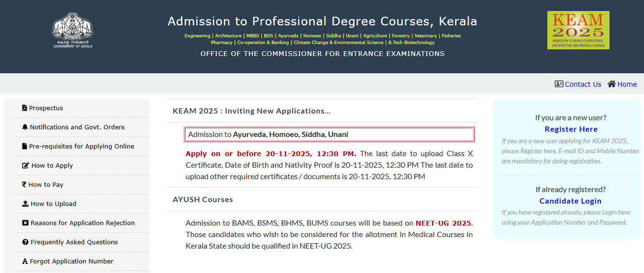Click the upload icon beside How to Upload

25,204
